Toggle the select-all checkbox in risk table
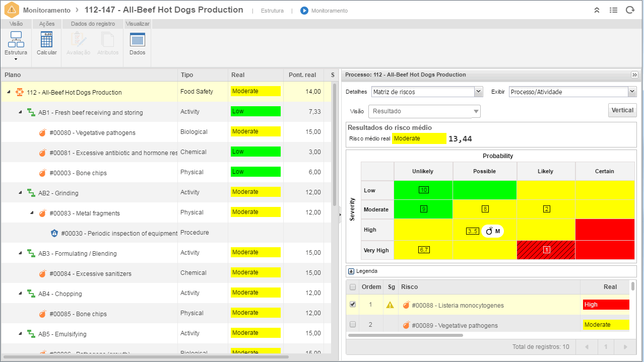 coord(353,287)
